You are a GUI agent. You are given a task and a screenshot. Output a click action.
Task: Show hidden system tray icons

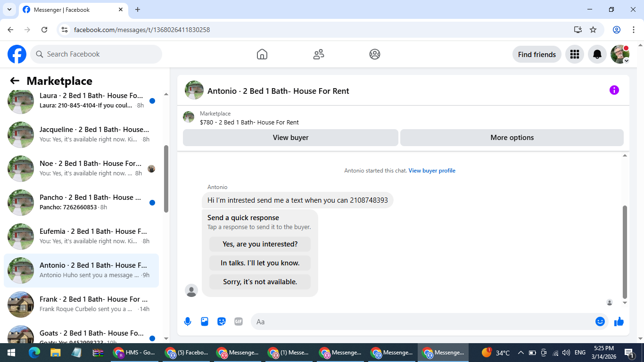(521, 353)
